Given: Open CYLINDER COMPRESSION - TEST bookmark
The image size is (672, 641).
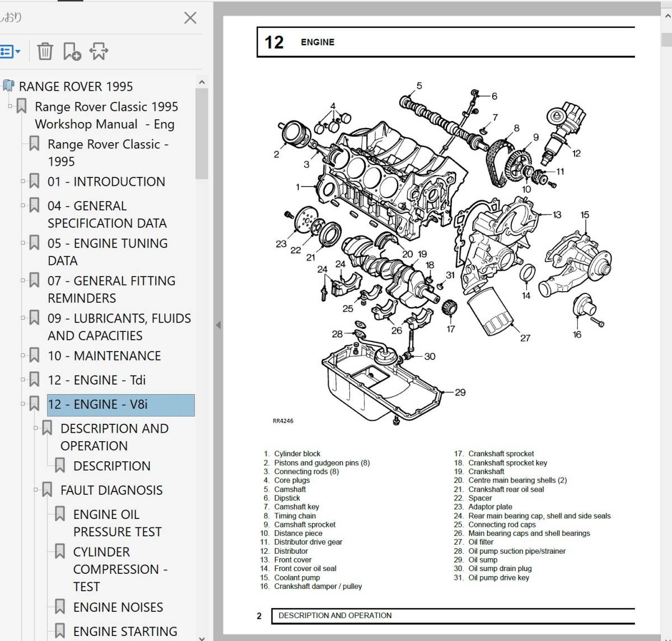Looking at the screenshot, I should point(120,569).
